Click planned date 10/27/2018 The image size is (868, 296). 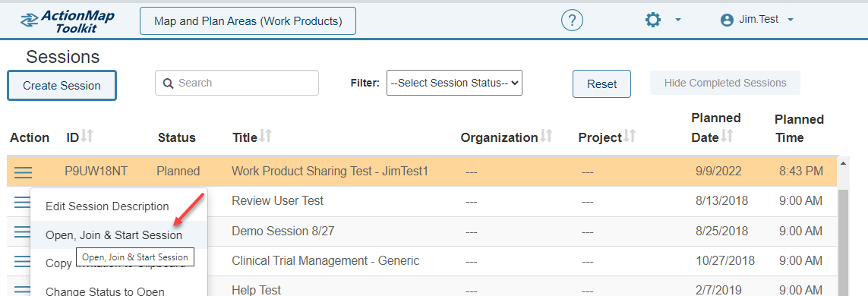[x=725, y=260]
